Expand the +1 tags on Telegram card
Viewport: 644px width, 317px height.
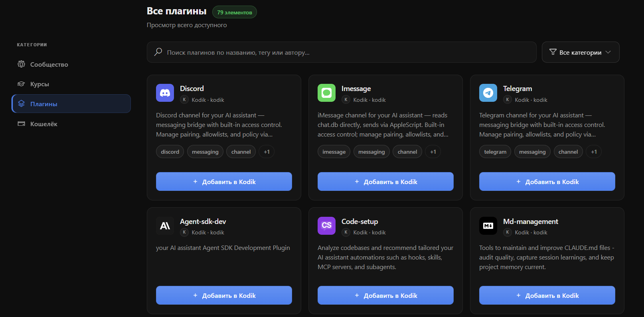pyautogui.click(x=594, y=152)
